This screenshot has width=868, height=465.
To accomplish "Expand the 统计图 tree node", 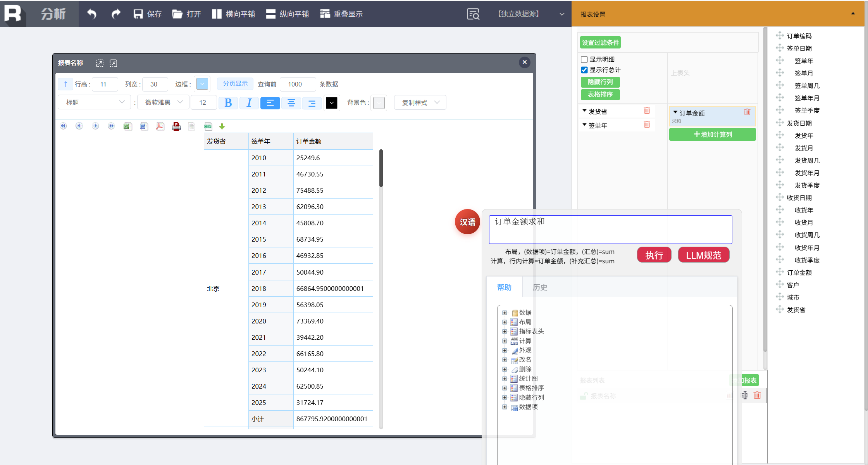I will point(505,379).
